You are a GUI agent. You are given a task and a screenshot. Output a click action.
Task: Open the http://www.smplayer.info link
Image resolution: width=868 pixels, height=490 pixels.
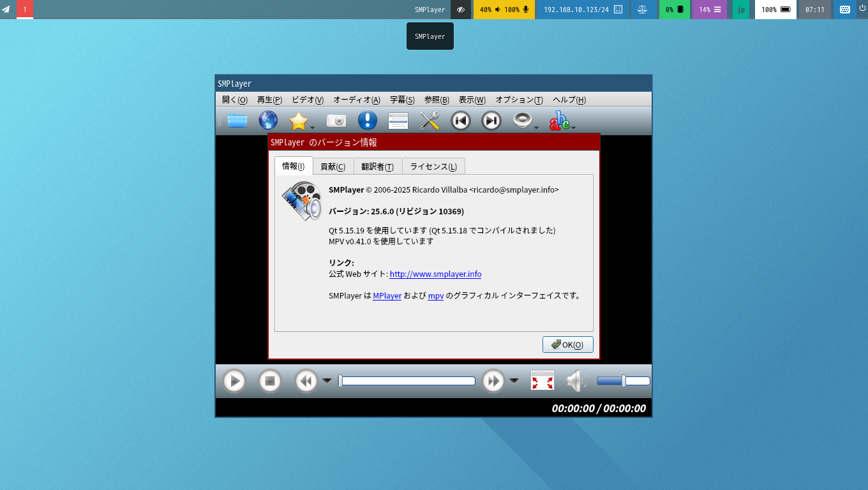tap(435, 274)
